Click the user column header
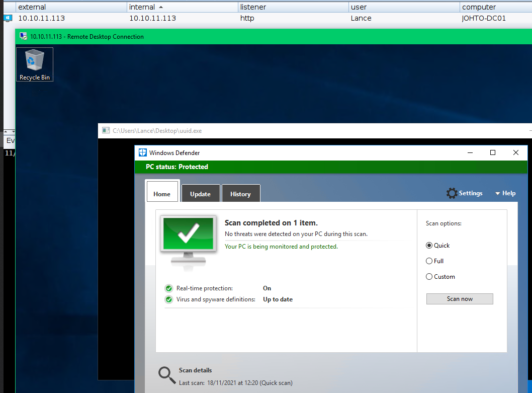Image resolution: width=532 pixels, height=393 pixels. tap(404, 7)
